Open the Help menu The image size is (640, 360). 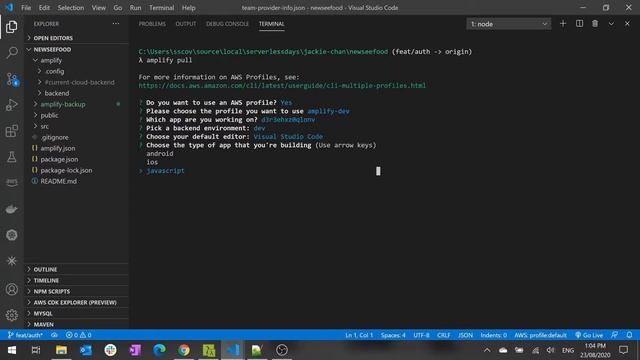tap(188, 8)
